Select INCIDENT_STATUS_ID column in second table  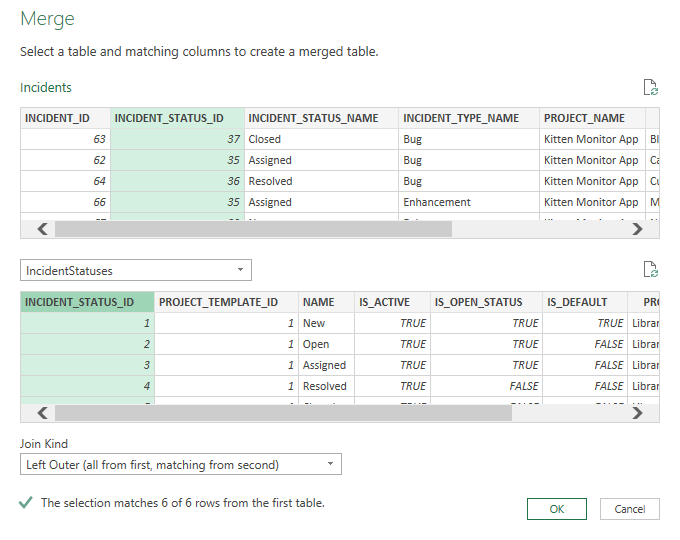point(87,302)
